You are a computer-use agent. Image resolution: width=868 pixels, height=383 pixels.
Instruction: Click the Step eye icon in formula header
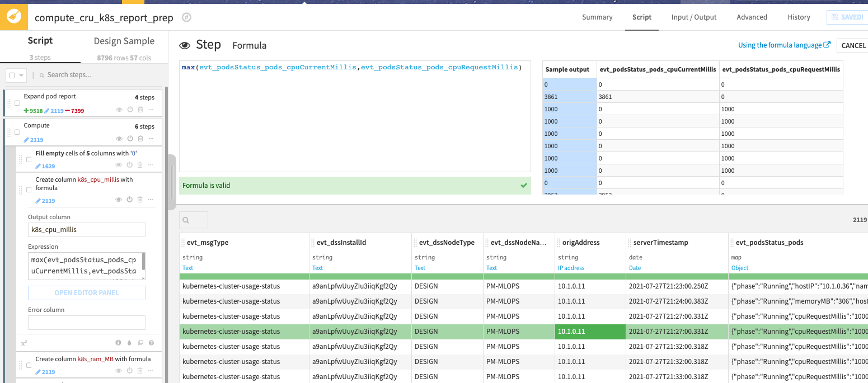184,45
